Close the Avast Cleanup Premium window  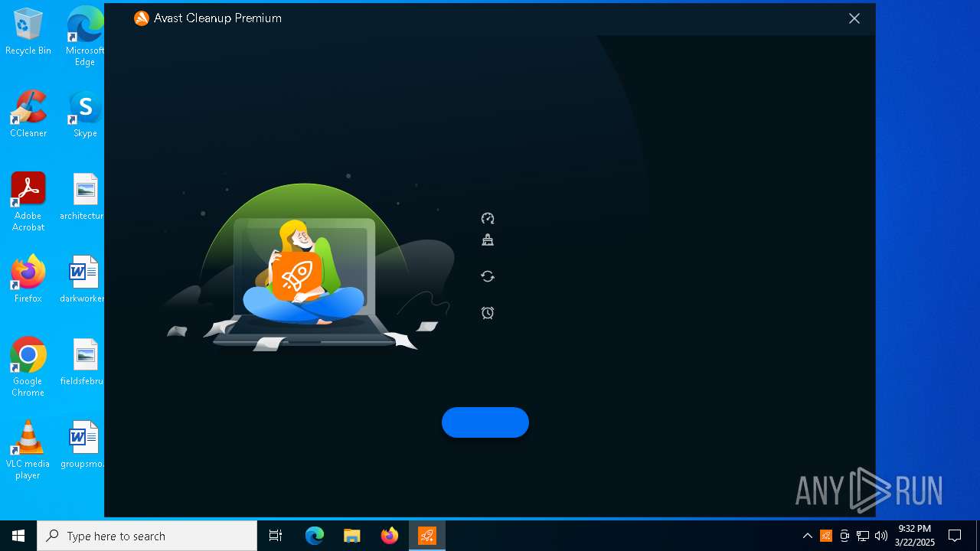pos(854,18)
